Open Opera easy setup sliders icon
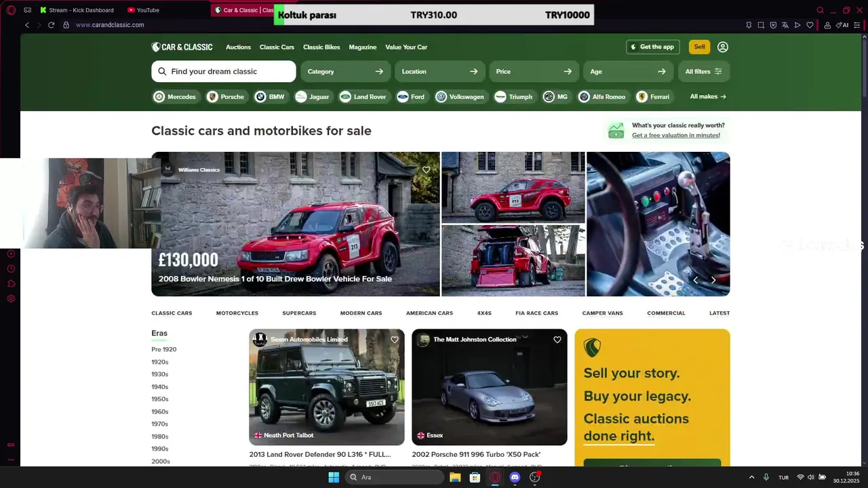This screenshot has height=488, width=868. click(857, 25)
